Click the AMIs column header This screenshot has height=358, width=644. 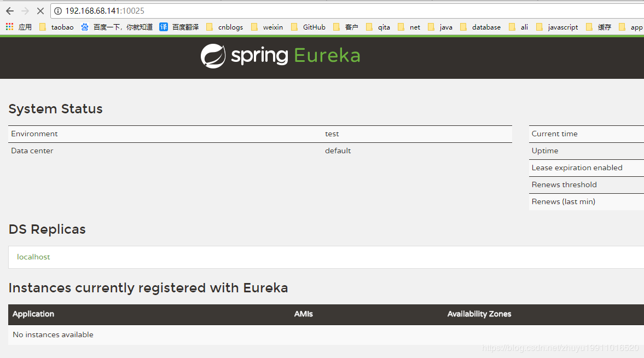304,314
